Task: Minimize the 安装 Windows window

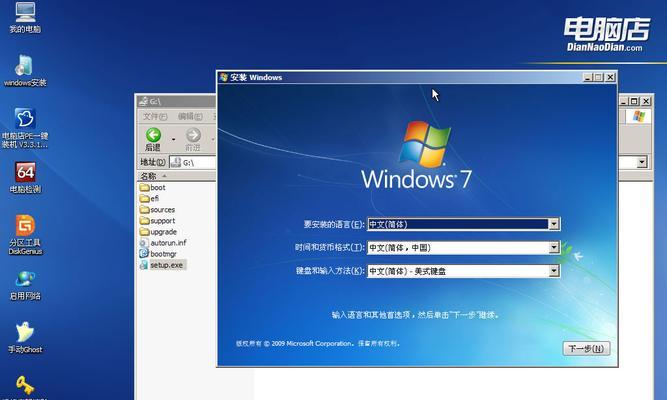Action: pyautogui.click(x=588, y=77)
